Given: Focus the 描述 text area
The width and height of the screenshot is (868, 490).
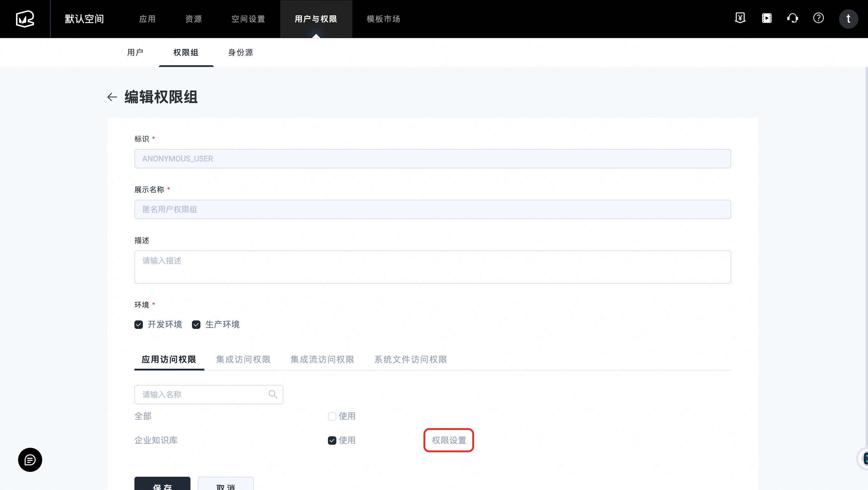Looking at the screenshot, I should (x=432, y=267).
